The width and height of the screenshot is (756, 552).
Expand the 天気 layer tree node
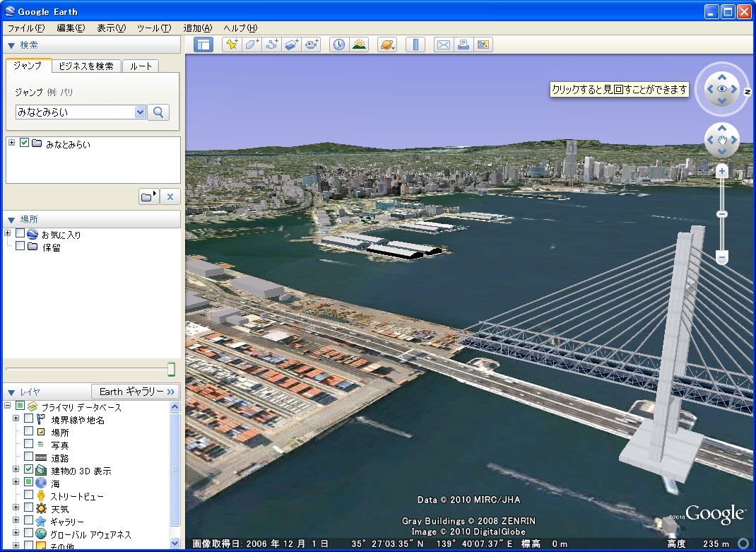point(16,509)
